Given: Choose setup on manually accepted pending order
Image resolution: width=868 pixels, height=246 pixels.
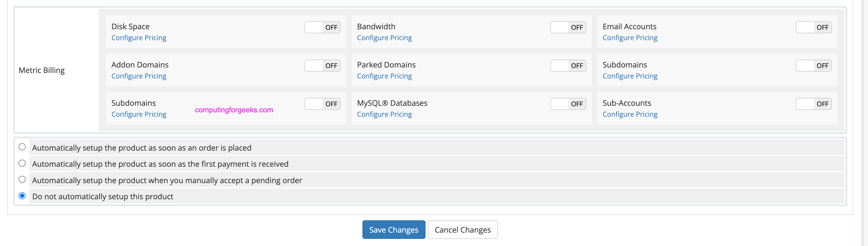Looking at the screenshot, I should tap(22, 180).
